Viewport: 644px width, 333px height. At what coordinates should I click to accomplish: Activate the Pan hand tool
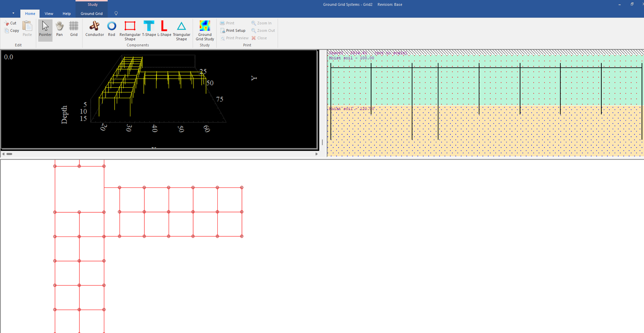60,29
